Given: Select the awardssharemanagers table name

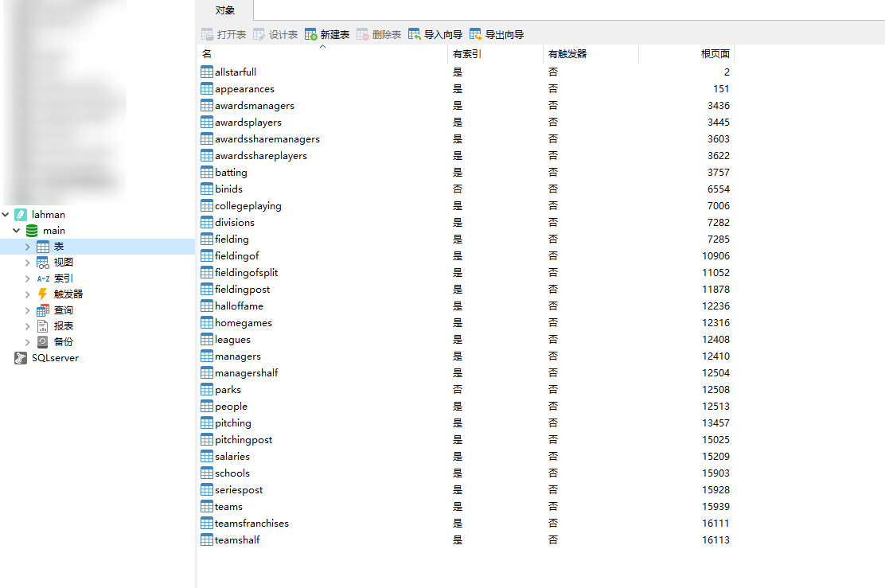Looking at the screenshot, I should 267,138.
